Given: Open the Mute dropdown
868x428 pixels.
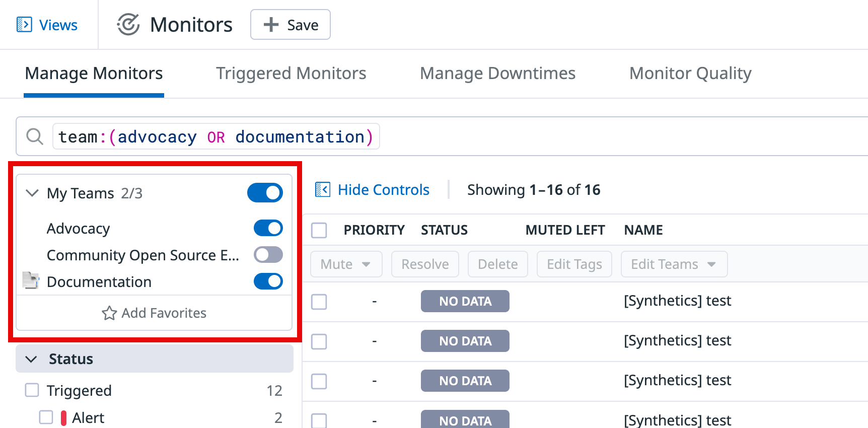Looking at the screenshot, I should click(346, 264).
